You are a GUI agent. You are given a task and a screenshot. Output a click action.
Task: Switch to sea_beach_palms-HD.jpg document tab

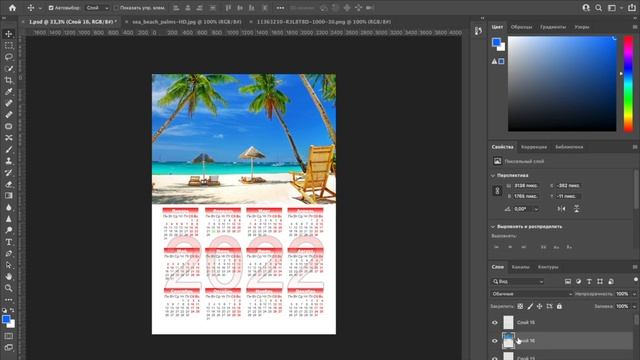click(187, 22)
